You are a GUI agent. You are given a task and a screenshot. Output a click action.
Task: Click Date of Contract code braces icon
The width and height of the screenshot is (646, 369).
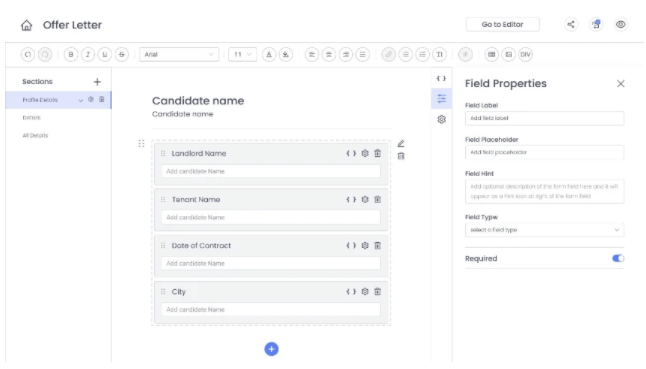pyautogui.click(x=351, y=245)
